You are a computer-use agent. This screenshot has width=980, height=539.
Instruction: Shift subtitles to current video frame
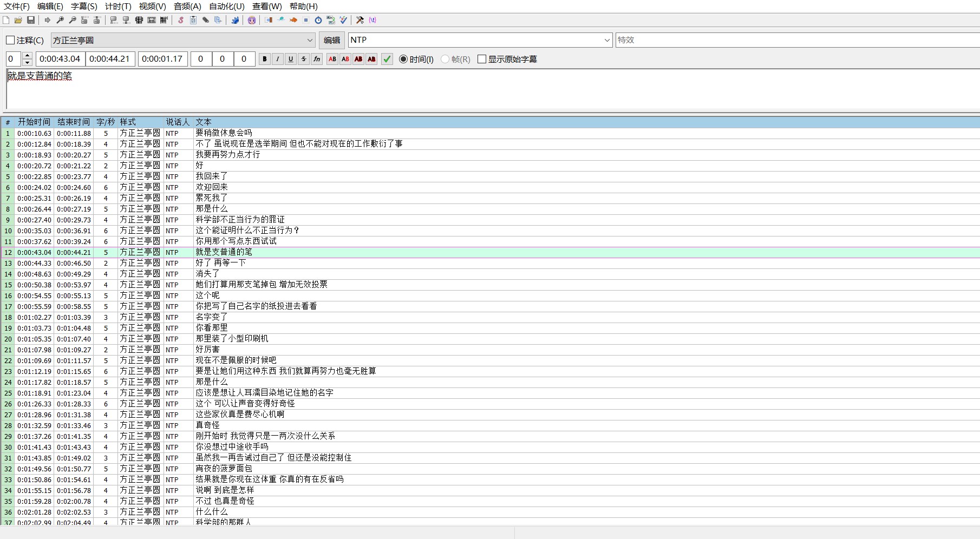coord(164,20)
